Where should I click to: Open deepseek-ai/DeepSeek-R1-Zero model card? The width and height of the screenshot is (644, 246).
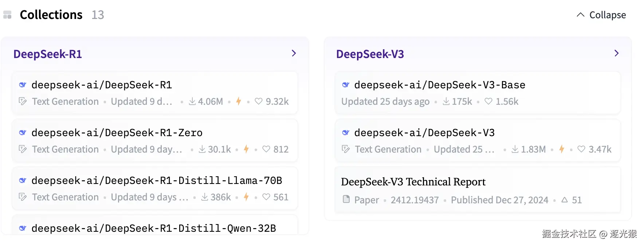click(117, 133)
